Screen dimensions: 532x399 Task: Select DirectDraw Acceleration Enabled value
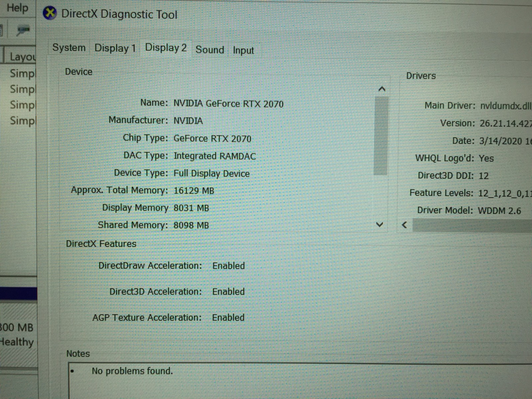[x=229, y=266]
